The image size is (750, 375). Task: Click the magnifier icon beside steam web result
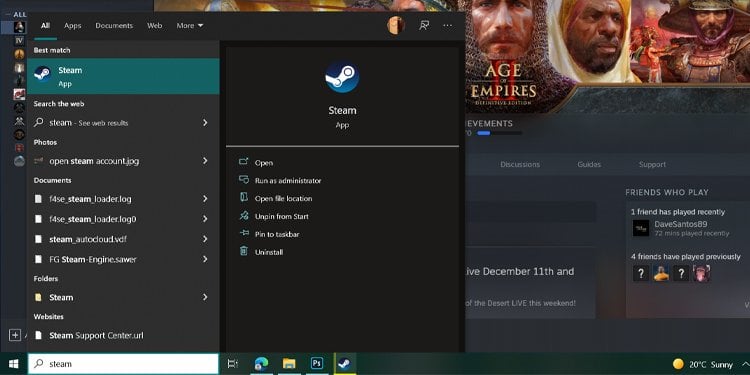[39, 122]
